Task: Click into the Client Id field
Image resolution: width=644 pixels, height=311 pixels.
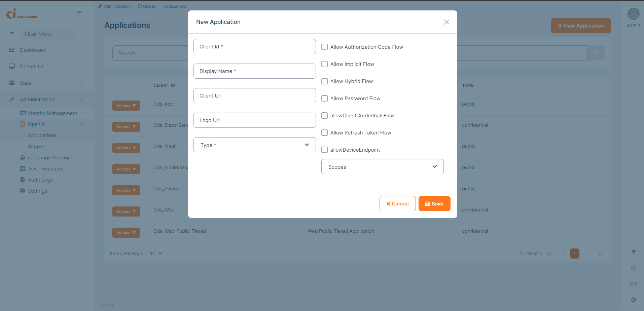Action: tap(255, 47)
